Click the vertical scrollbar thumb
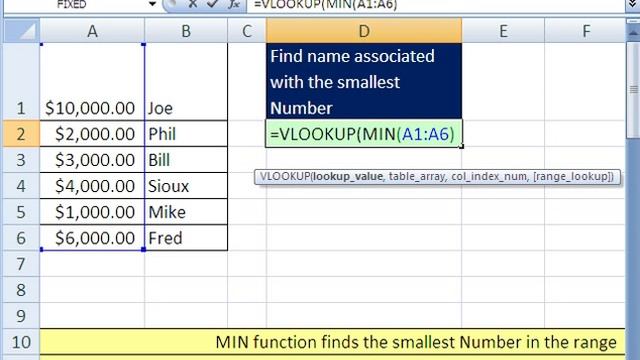Viewport: 640px width, 360px height. tap(633, 90)
